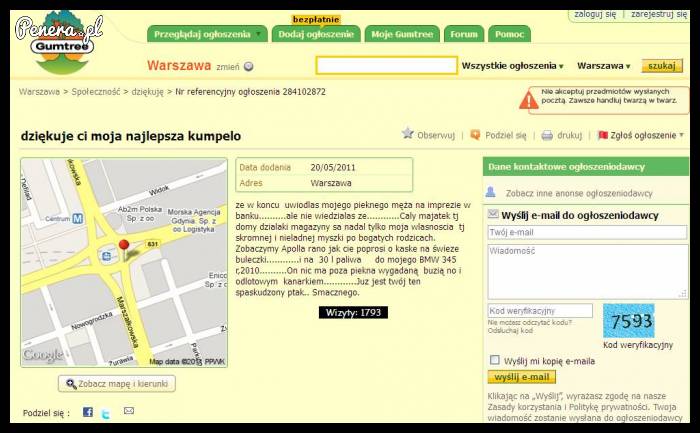Click the envelope icon beside Wyślij e-mail heading
This screenshot has height=433, width=700.
click(493, 214)
